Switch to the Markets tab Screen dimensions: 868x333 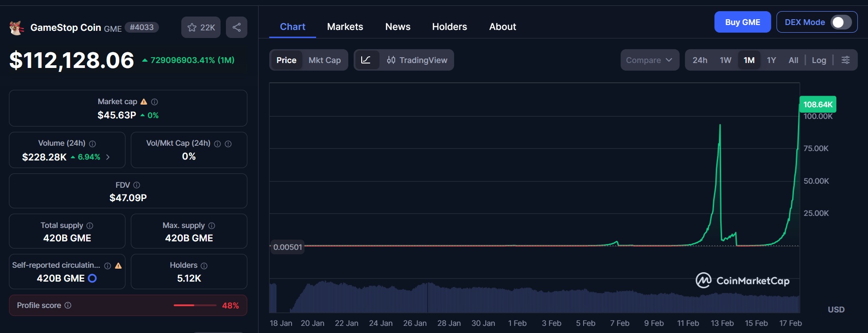345,27
